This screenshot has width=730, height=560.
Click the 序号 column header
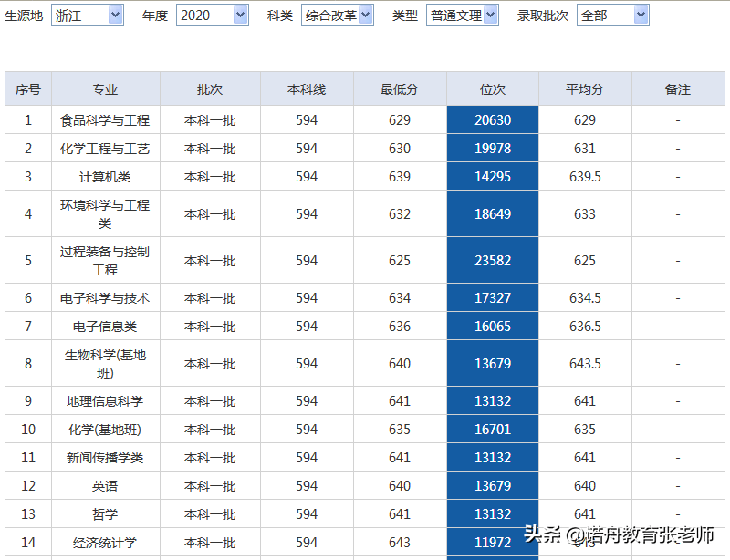click(x=28, y=88)
